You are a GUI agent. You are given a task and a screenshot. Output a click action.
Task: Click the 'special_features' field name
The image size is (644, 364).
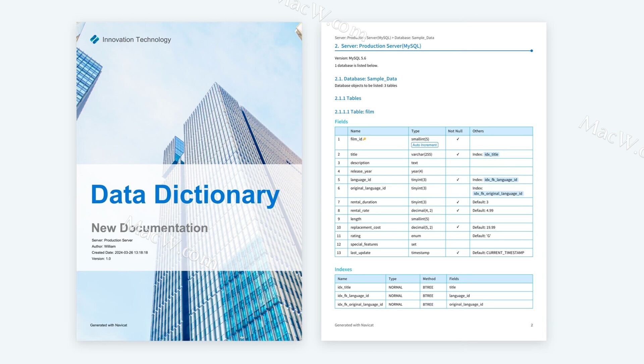(x=364, y=245)
